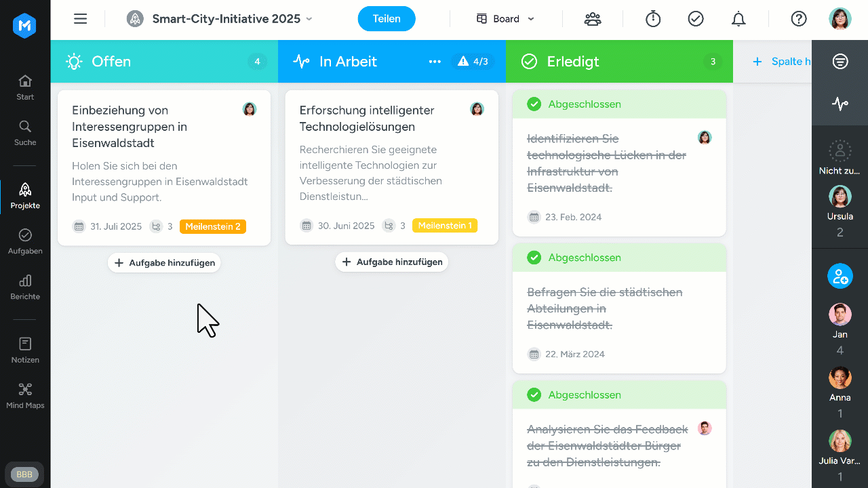Filter by member Jan
The height and width of the screenshot is (488, 868).
(840, 329)
